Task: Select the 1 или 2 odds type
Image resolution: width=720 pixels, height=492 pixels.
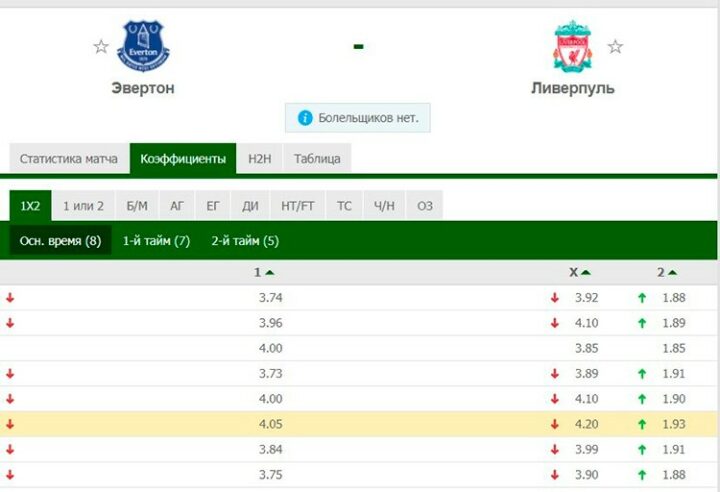Action: 83,206
